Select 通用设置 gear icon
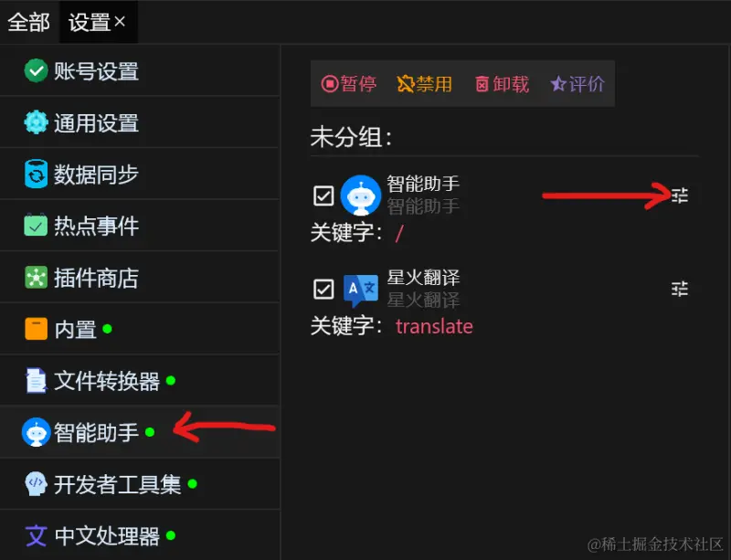The image size is (731, 560). [x=36, y=122]
